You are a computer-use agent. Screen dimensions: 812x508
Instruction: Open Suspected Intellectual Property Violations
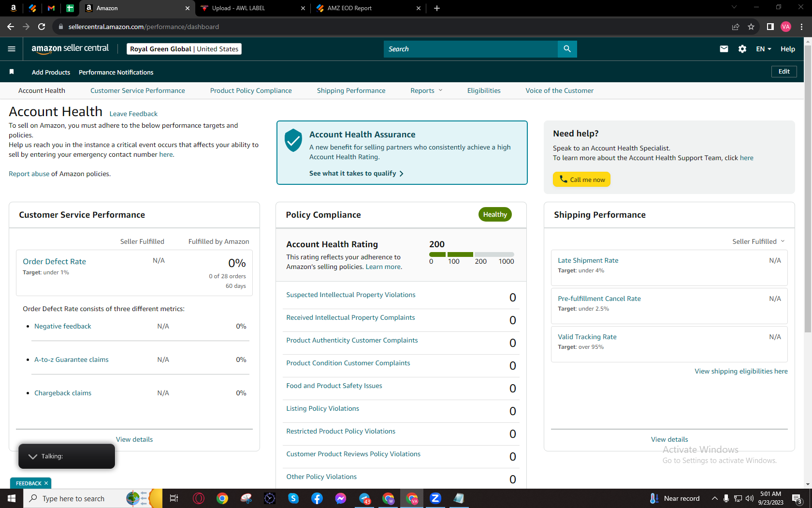(351, 295)
